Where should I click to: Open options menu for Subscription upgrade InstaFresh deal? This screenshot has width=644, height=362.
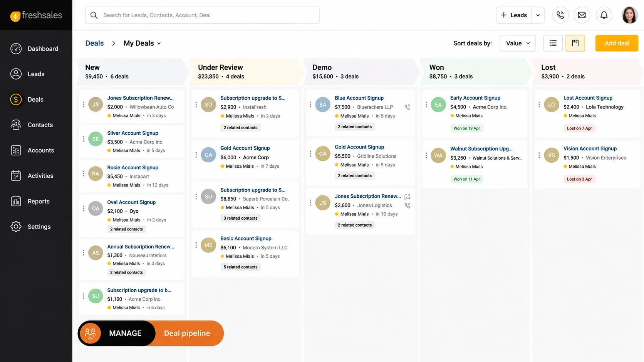(x=196, y=105)
